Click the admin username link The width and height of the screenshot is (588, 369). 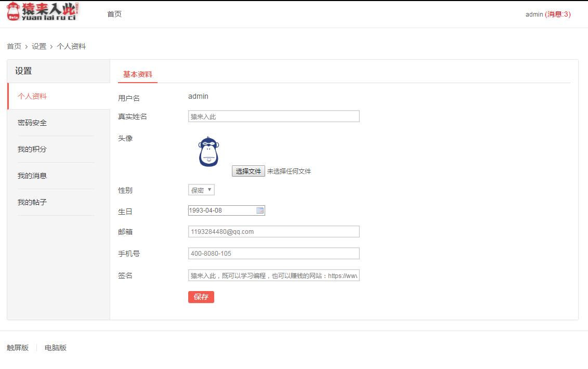point(534,14)
